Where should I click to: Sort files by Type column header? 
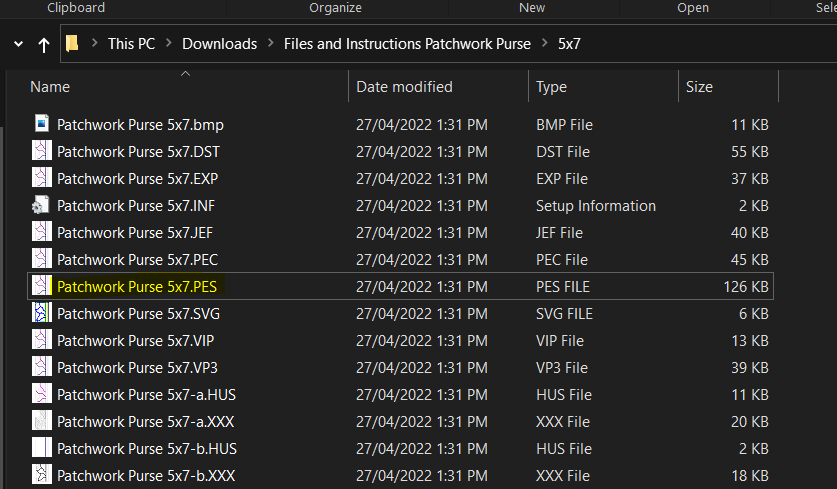pos(551,87)
